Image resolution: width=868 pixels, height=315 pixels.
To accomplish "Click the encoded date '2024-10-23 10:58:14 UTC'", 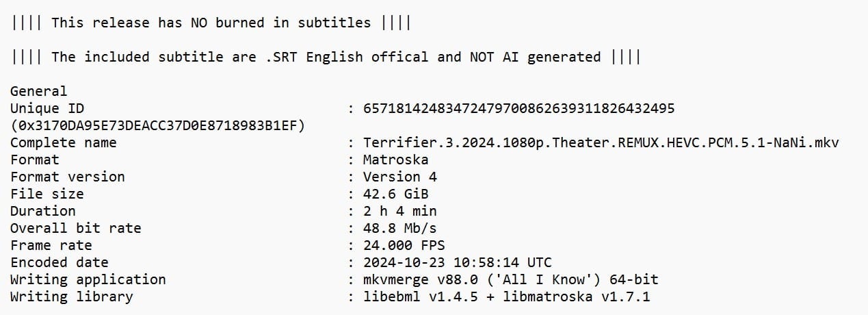I will coord(458,262).
